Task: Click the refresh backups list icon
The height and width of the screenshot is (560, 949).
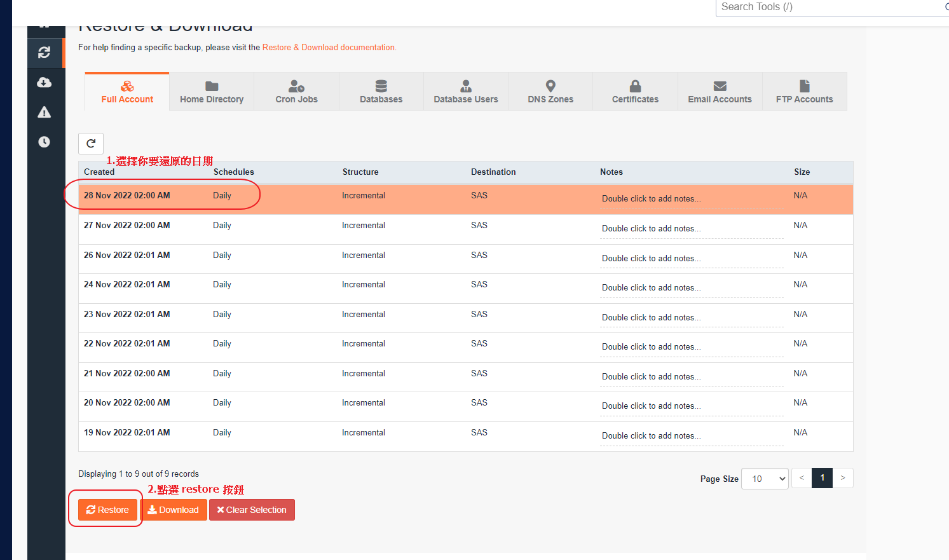Action: pos(91,144)
